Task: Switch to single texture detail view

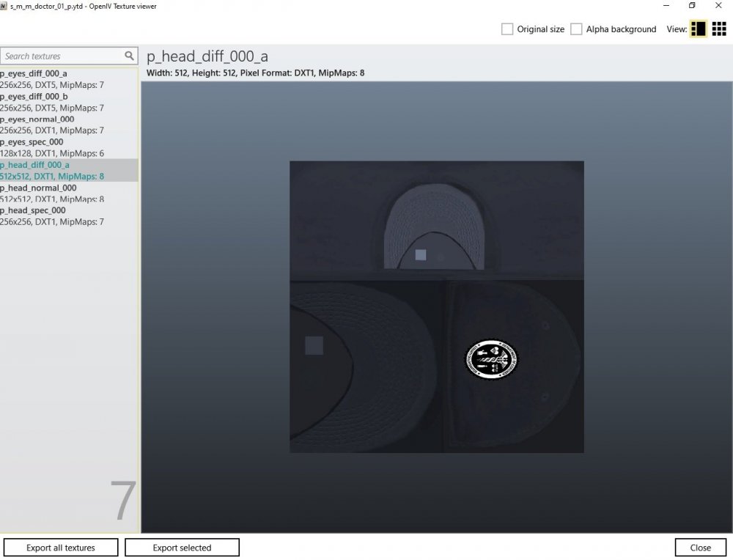Action: [698, 29]
